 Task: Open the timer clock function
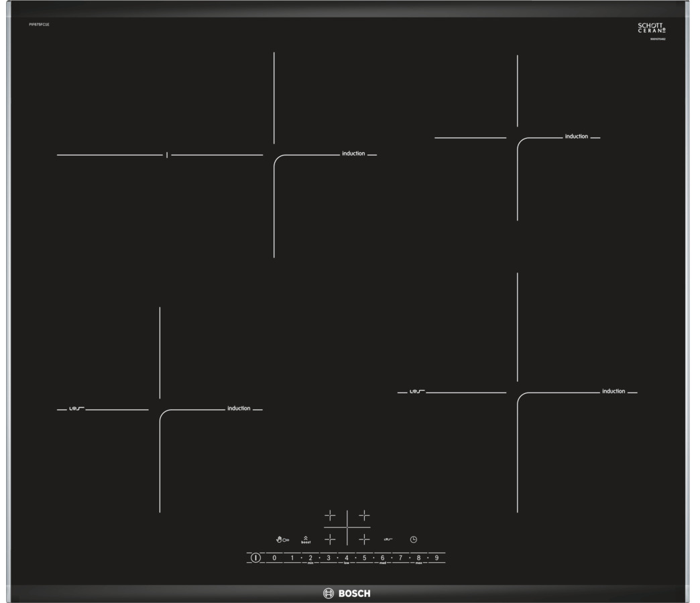click(414, 539)
